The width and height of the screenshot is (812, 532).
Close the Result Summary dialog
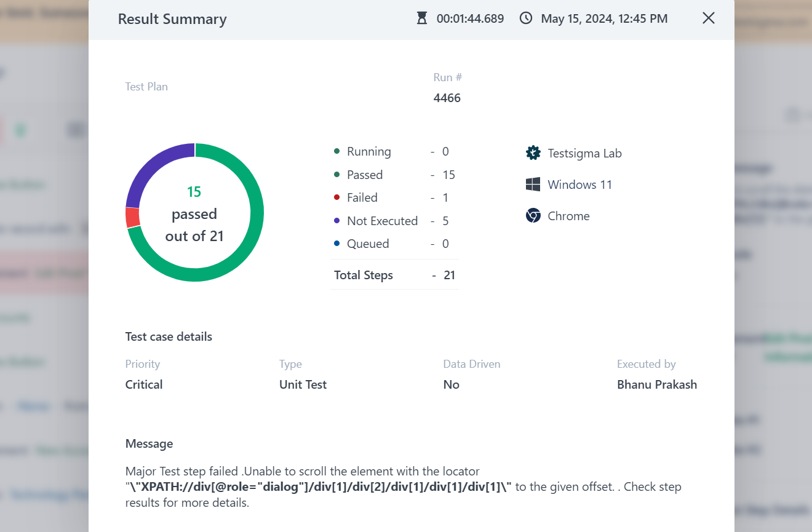pos(708,18)
